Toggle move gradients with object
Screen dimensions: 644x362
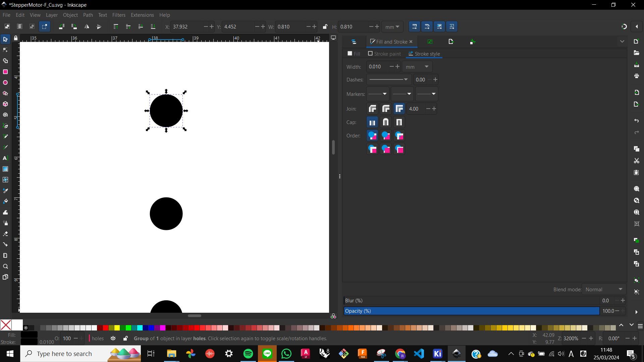click(x=439, y=26)
